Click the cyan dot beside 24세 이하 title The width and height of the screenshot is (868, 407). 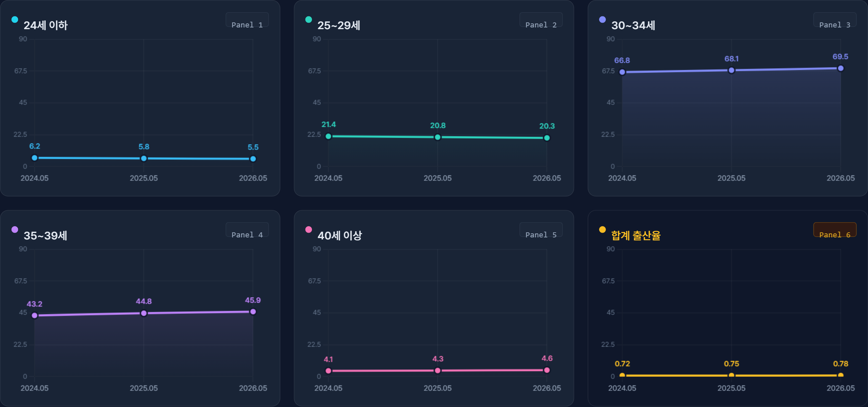[x=15, y=19]
